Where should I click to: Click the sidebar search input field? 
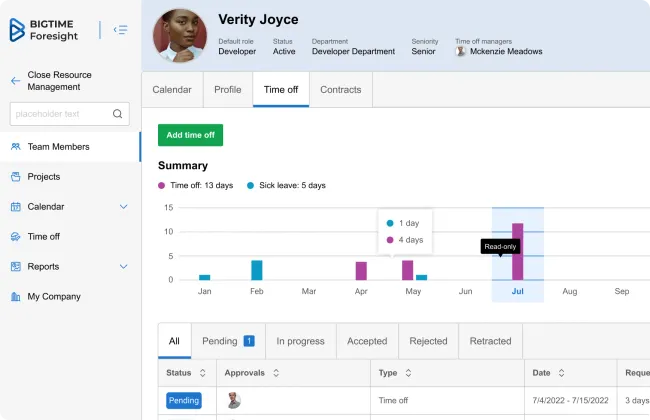point(60,114)
